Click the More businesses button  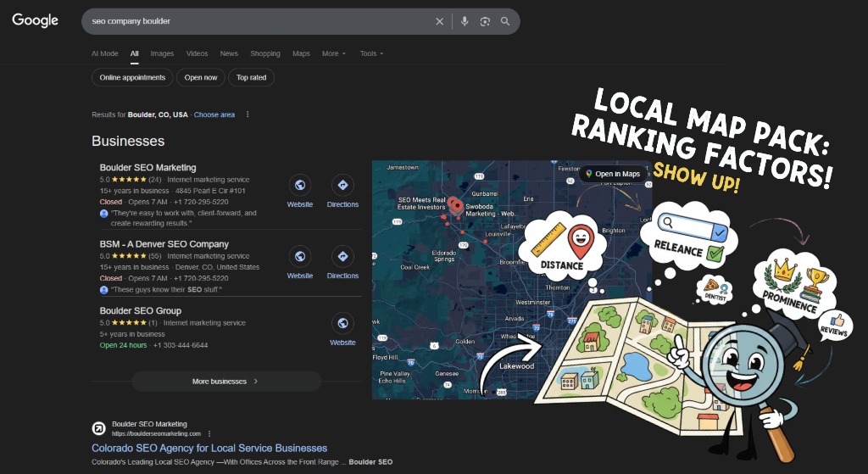coord(226,382)
